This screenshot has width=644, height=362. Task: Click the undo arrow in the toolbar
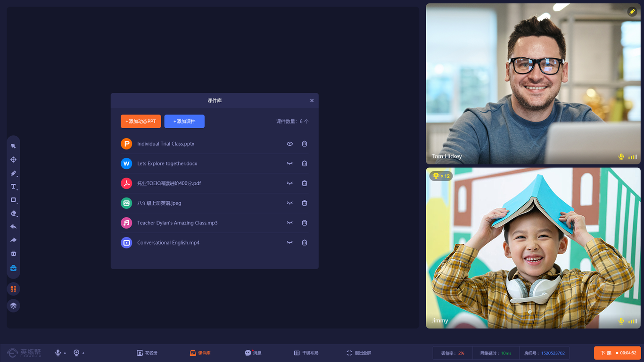[x=13, y=227]
